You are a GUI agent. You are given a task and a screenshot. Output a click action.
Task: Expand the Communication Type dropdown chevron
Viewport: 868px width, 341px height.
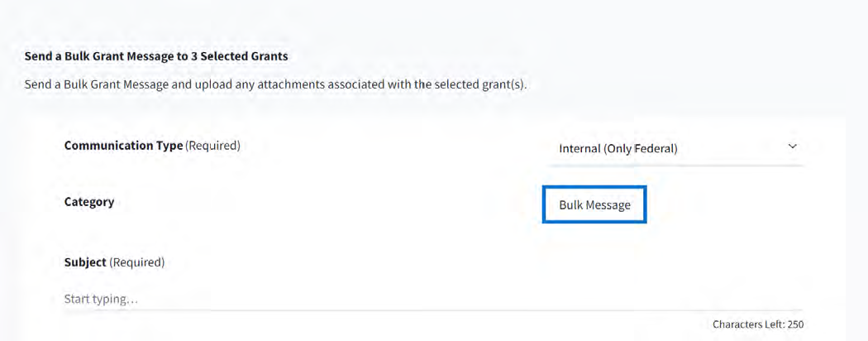pos(792,146)
